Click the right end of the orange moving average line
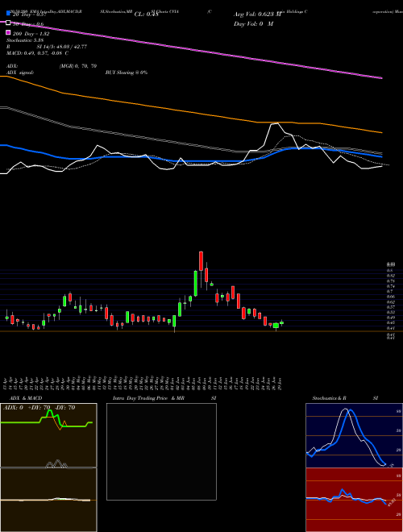The width and height of the screenshot is (403, 532). pyautogui.click(x=381, y=132)
